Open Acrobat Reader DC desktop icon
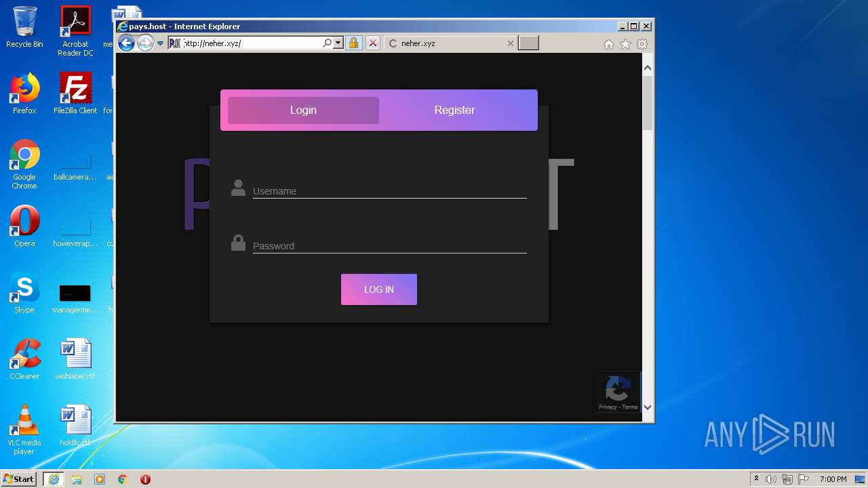Viewport: 868px width, 488px height. pyautogui.click(x=75, y=31)
